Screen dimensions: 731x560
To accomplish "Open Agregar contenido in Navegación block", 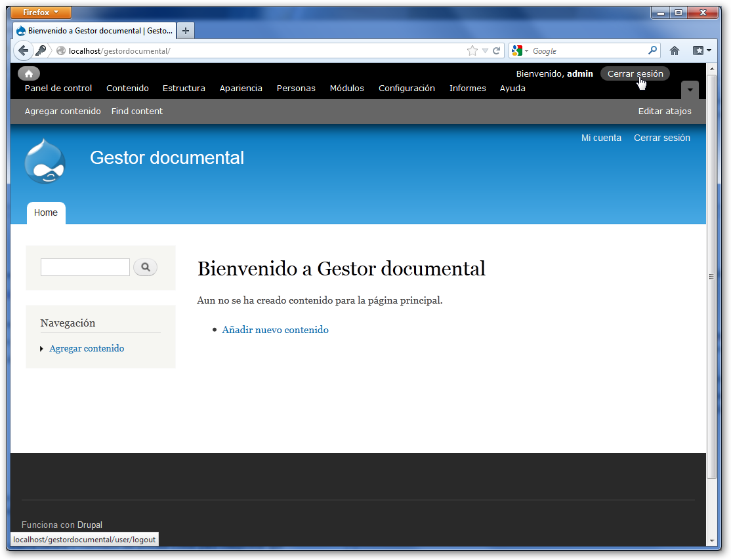I will coord(87,349).
